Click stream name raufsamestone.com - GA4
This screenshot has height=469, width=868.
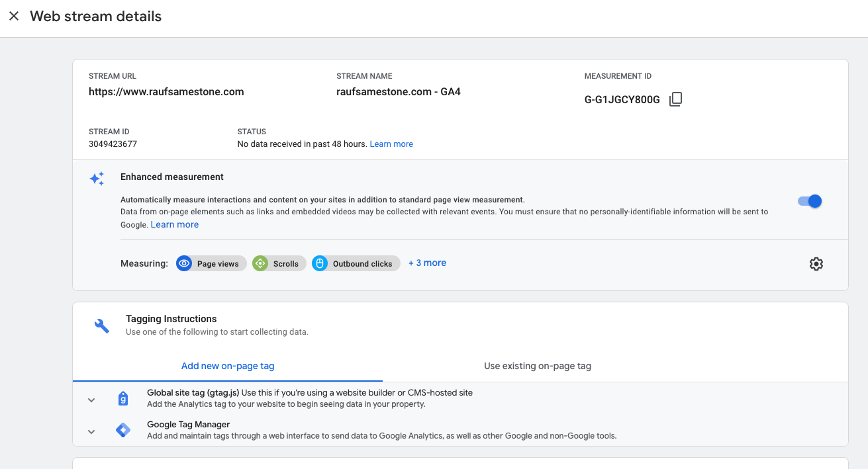click(x=399, y=92)
